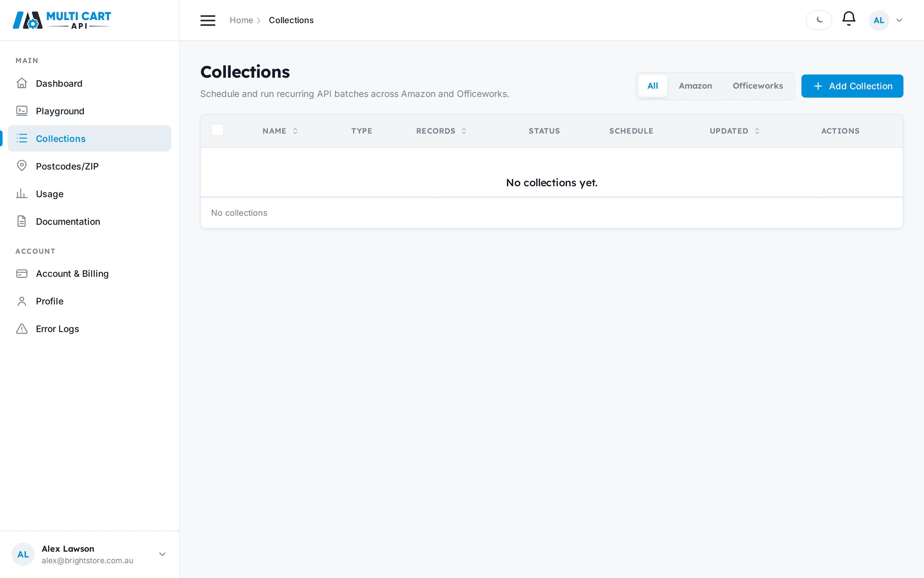Click Name column sort arrows
This screenshot has height=578, width=924.
click(x=295, y=131)
